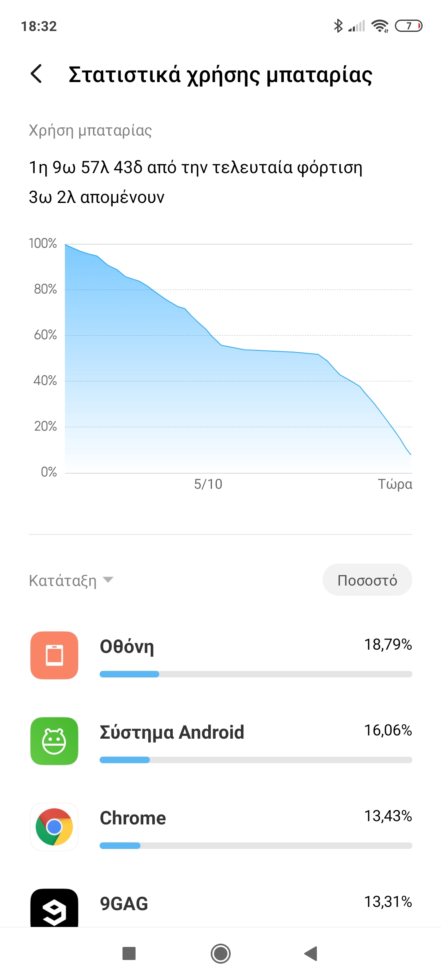Image resolution: width=441 pixels, height=980 pixels.
Task: Toggle the Ποσοστό display mode button
Action: pyautogui.click(x=367, y=580)
